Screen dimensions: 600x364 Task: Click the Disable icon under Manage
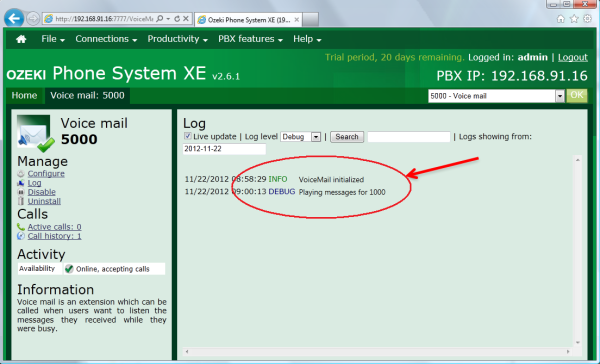[x=21, y=192]
